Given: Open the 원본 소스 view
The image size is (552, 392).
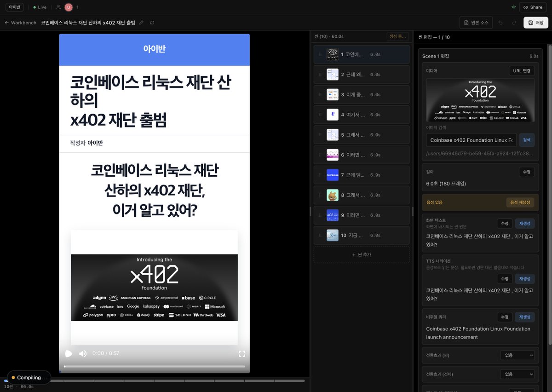Looking at the screenshot, I should [x=477, y=23].
